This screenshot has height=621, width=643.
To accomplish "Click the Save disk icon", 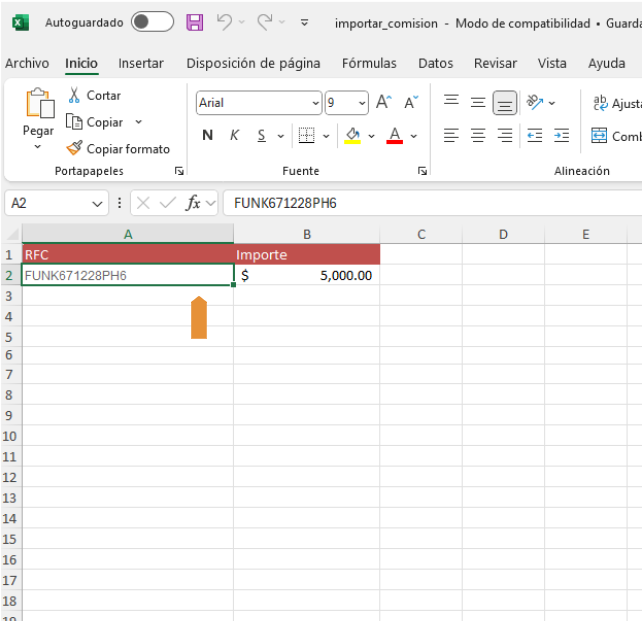I will 195,22.
